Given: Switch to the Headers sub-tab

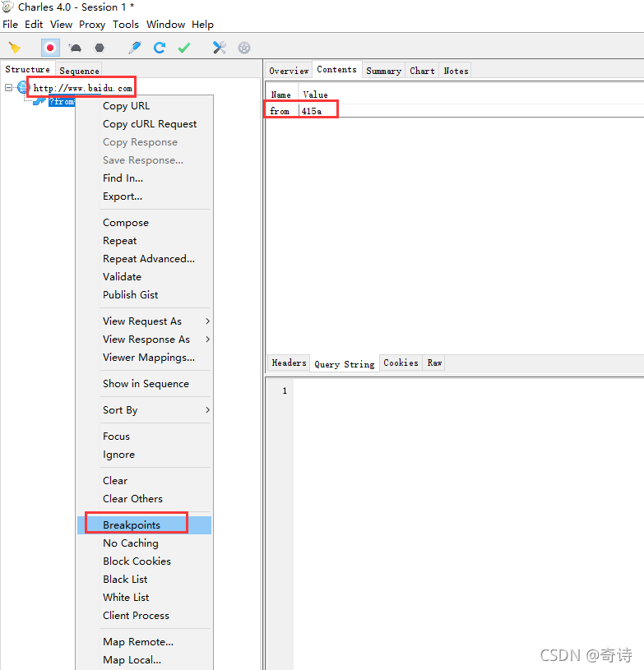Looking at the screenshot, I should [x=289, y=363].
